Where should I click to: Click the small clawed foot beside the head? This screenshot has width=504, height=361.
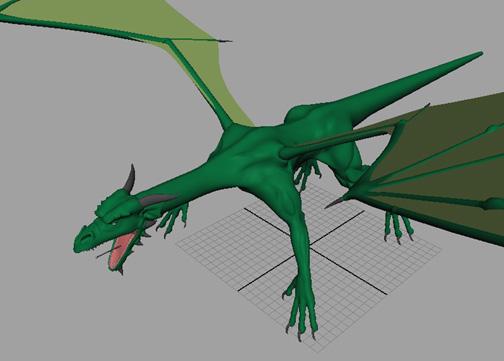coord(172,219)
